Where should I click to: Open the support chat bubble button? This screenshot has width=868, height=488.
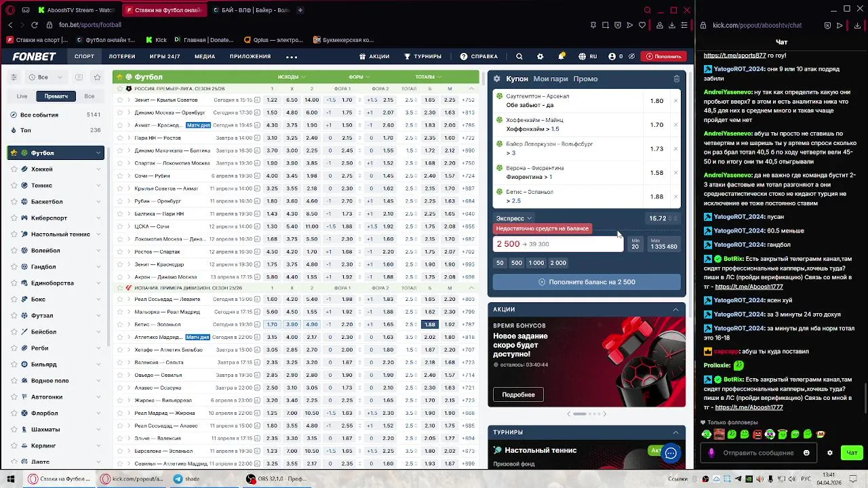(x=671, y=453)
